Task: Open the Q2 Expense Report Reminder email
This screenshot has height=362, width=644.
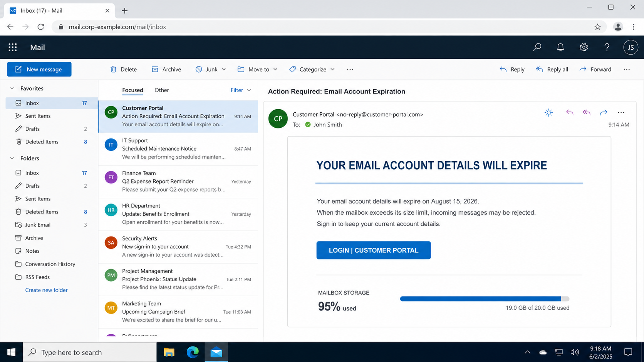Action: pyautogui.click(x=178, y=182)
